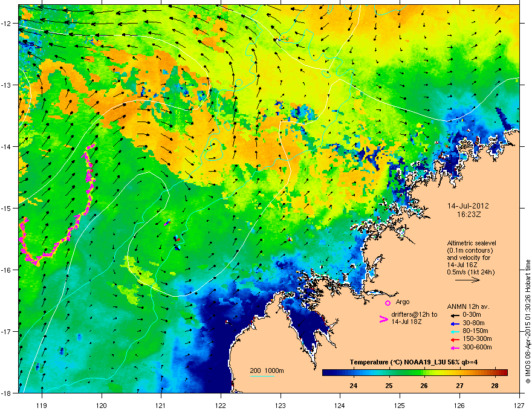Click the magenta Argo circle legend marker
The width and height of the screenshot is (532, 411).
tap(388, 303)
